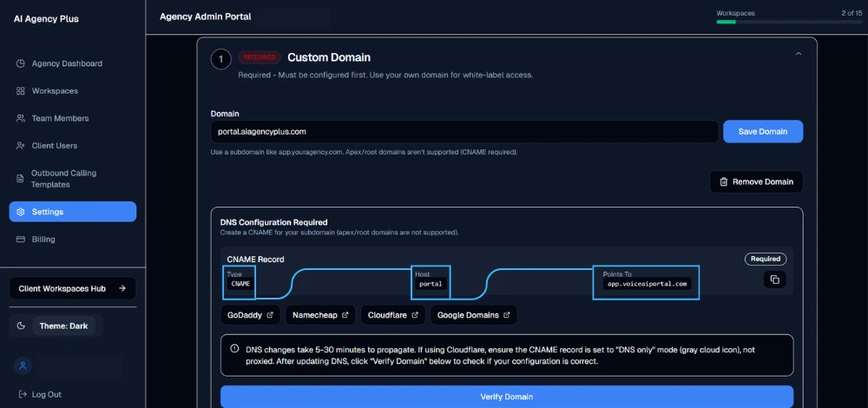Click the Agency Admin Portal heading
The height and width of the screenshot is (408, 868).
click(x=206, y=16)
